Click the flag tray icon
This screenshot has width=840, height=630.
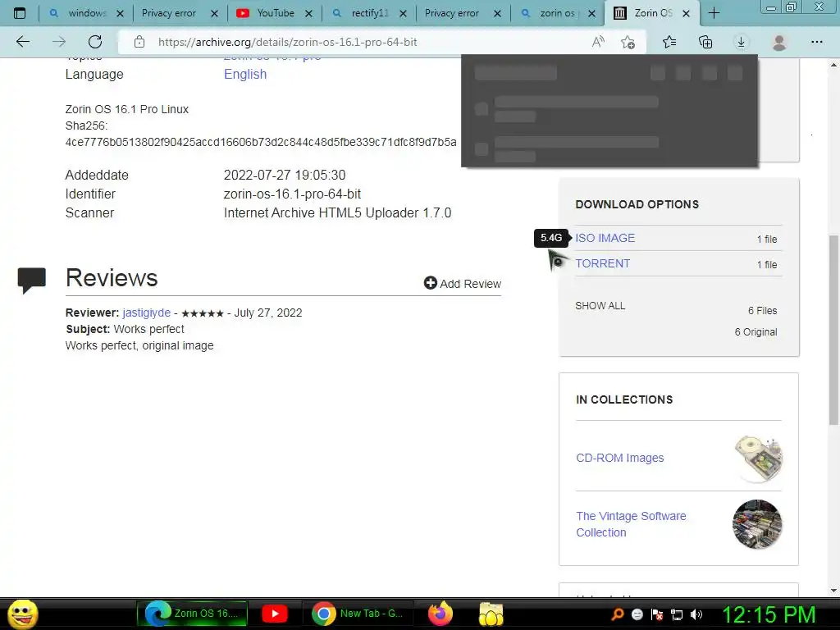(657, 614)
